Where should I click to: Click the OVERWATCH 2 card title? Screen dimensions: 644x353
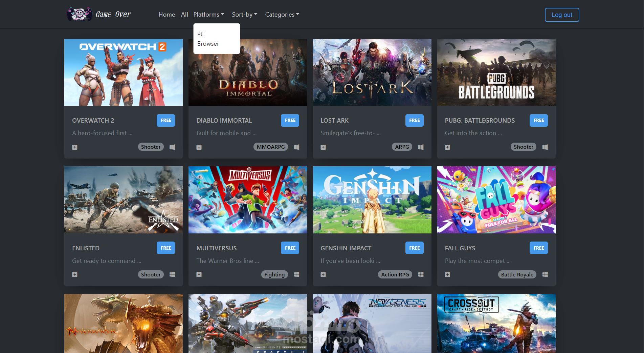(93, 121)
